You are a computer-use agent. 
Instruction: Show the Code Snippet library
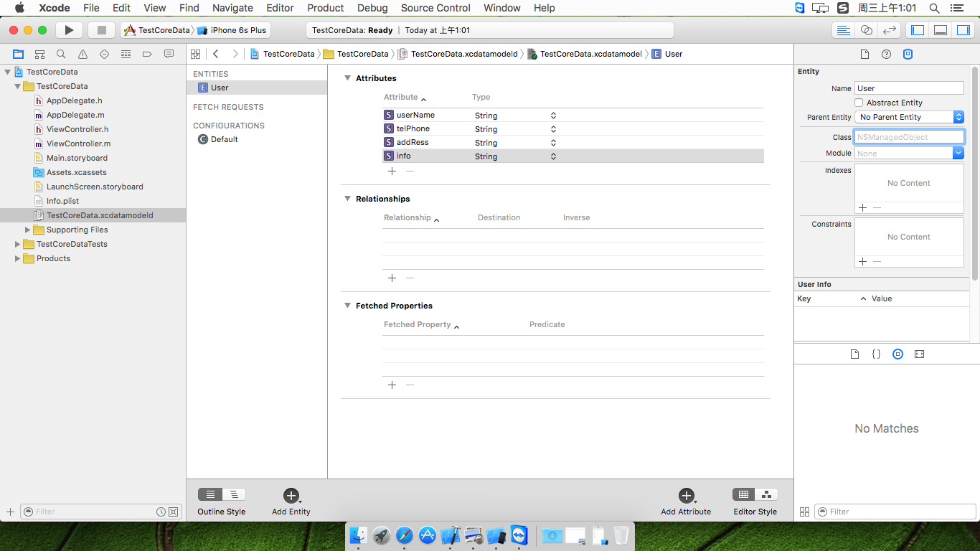tap(876, 354)
